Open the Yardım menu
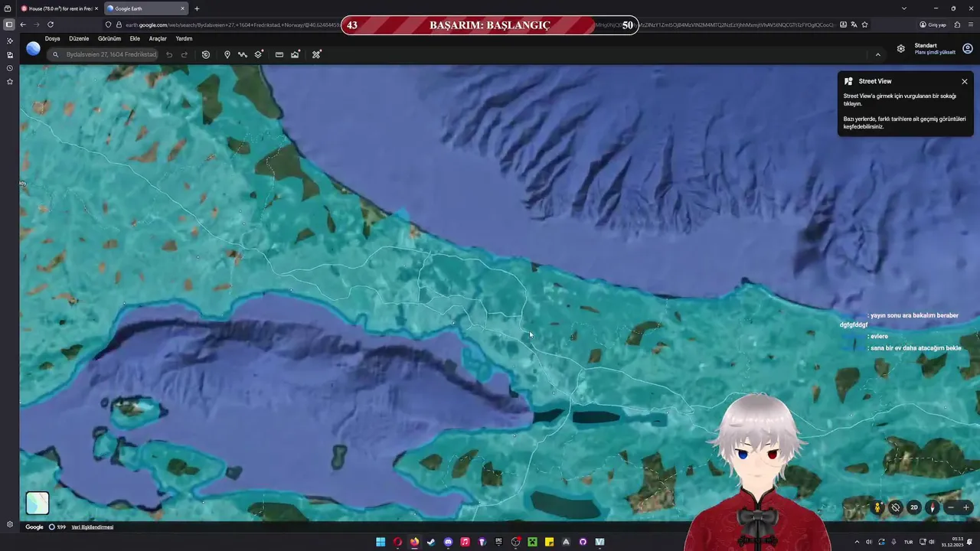The width and height of the screenshot is (980, 551). [184, 38]
